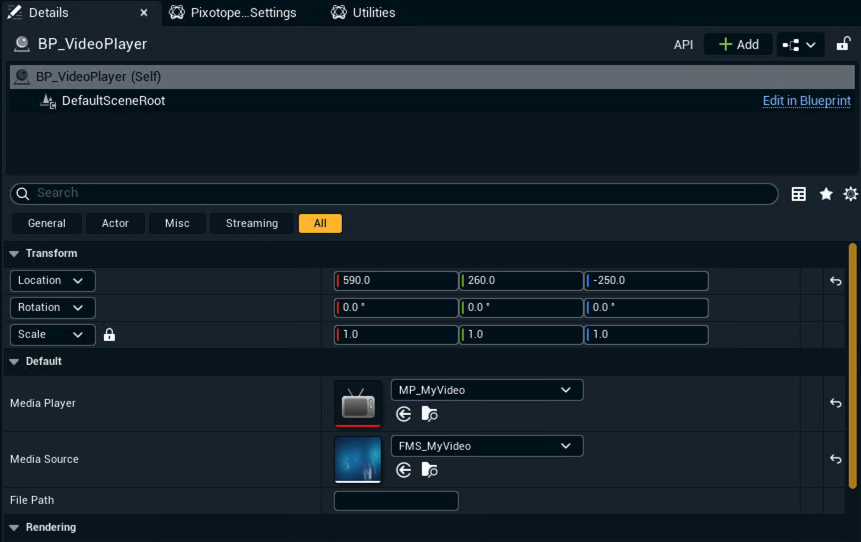Reset Location to default value
The width and height of the screenshot is (861, 542).
click(x=835, y=281)
